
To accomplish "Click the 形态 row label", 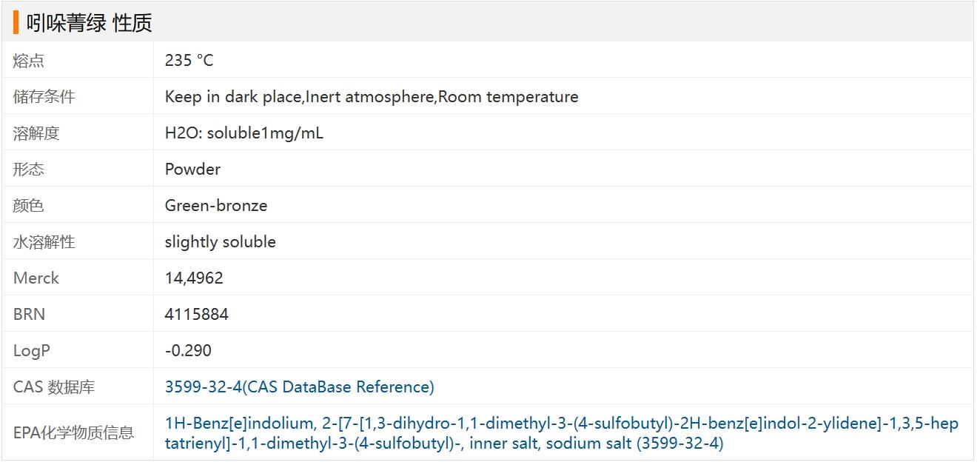I will coord(28,170).
